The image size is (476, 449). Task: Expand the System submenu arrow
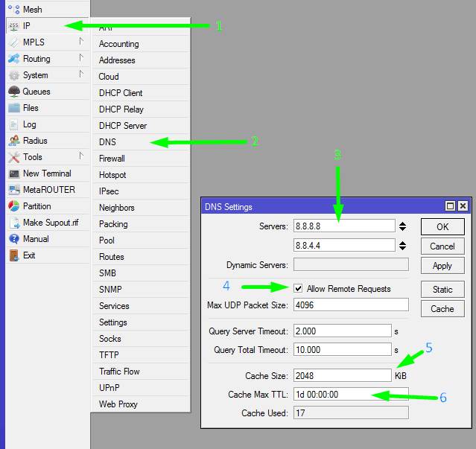(x=81, y=74)
